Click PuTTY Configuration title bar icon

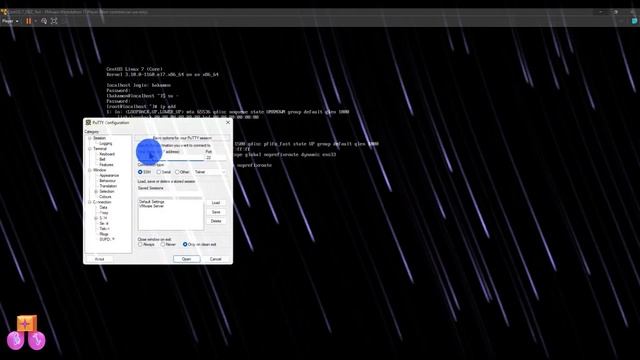(x=88, y=122)
